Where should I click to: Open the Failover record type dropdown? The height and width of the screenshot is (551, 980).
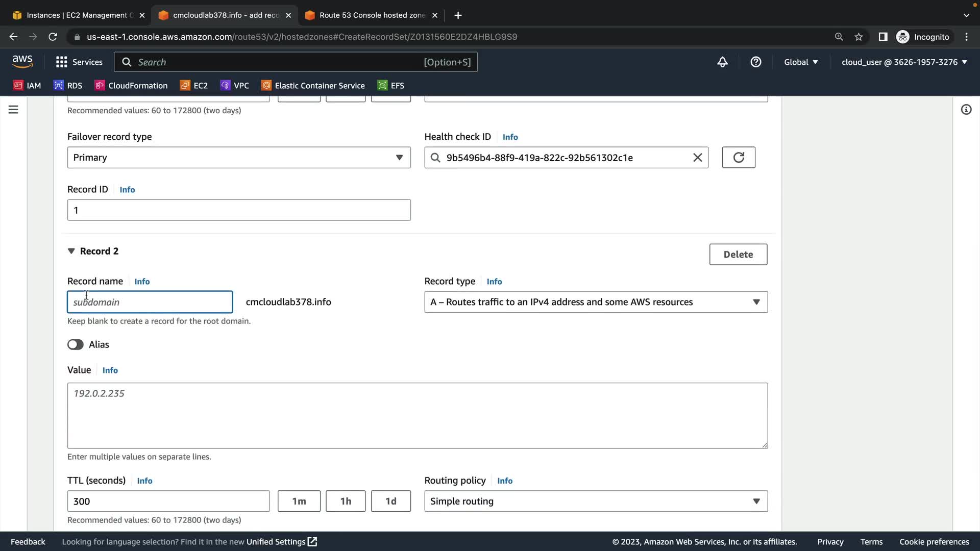pyautogui.click(x=239, y=157)
